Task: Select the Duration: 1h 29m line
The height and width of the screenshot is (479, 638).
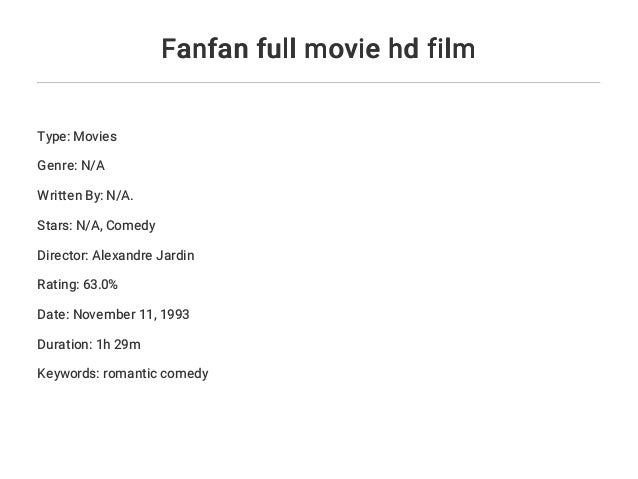Action: click(x=89, y=344)
